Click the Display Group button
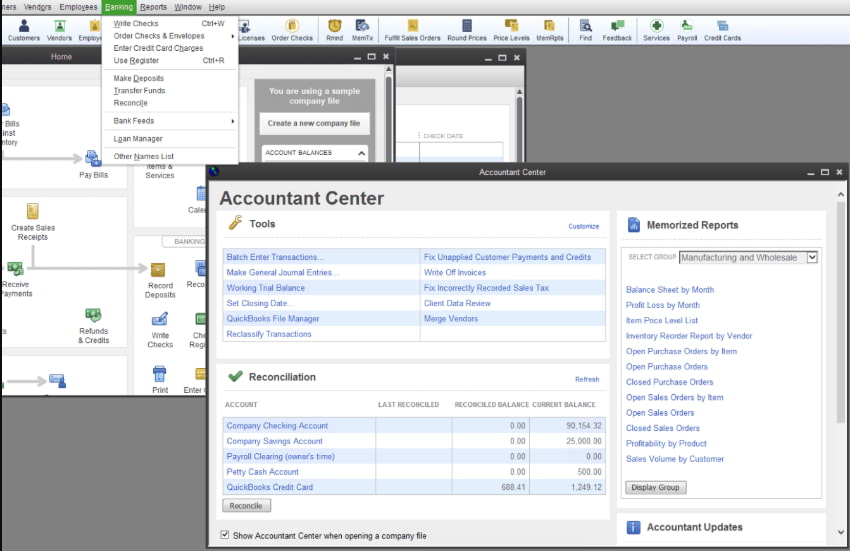 [655, 488]
